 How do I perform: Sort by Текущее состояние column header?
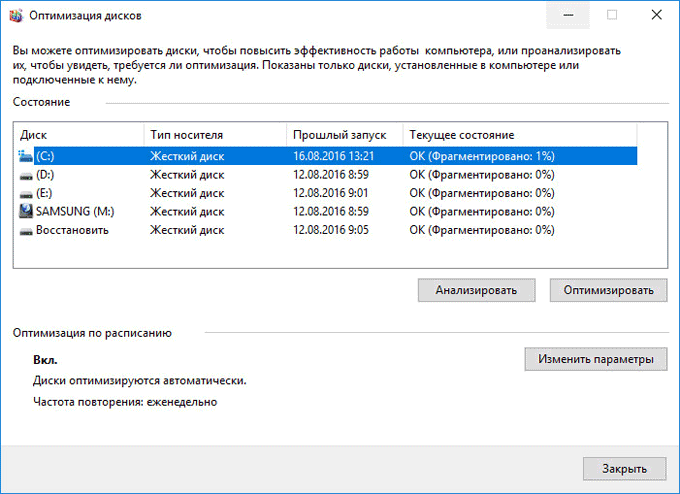point(520,135)
